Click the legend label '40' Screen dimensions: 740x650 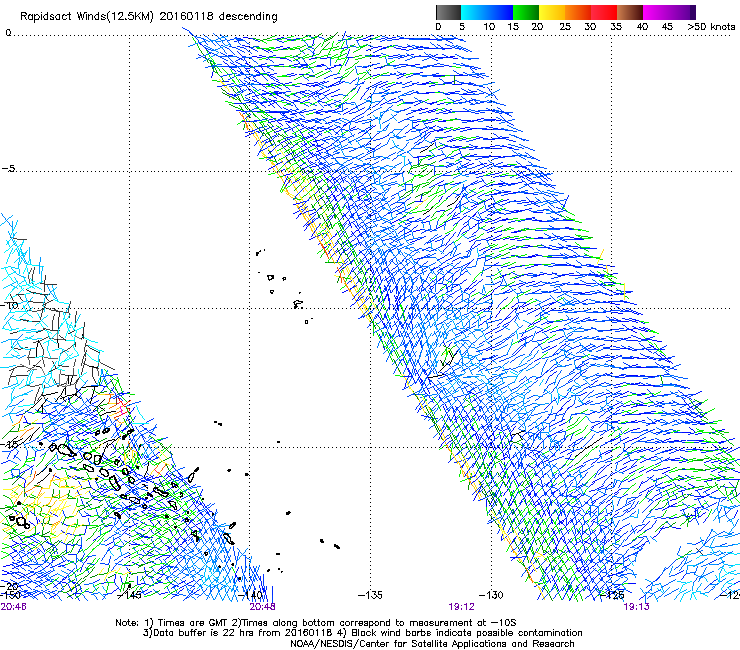642,27
